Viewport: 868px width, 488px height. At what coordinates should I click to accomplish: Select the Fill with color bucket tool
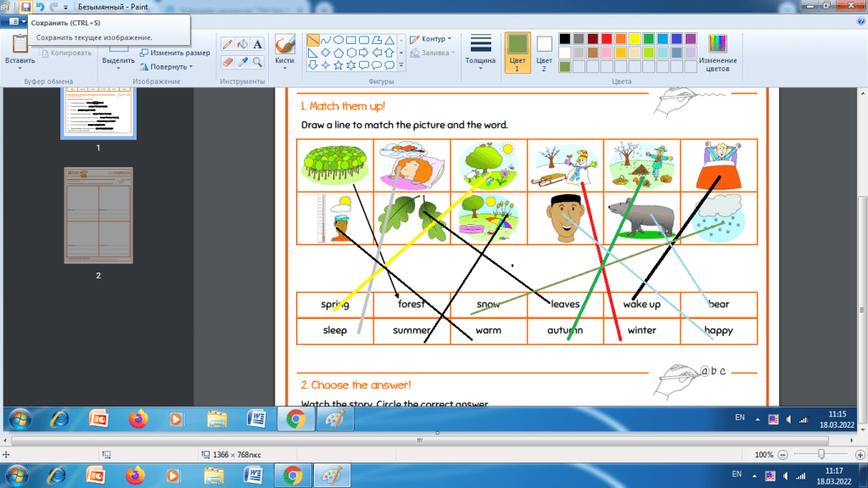[x=243, y=43]
